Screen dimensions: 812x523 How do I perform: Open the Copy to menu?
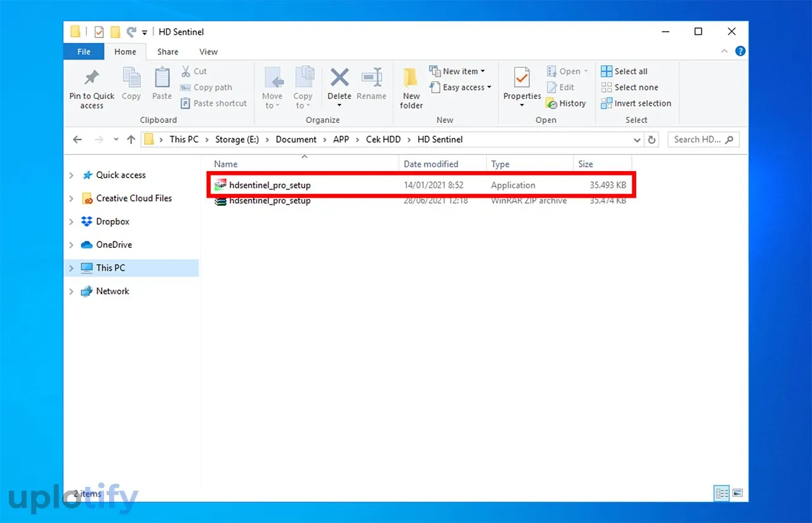click(x=303, y=88)
